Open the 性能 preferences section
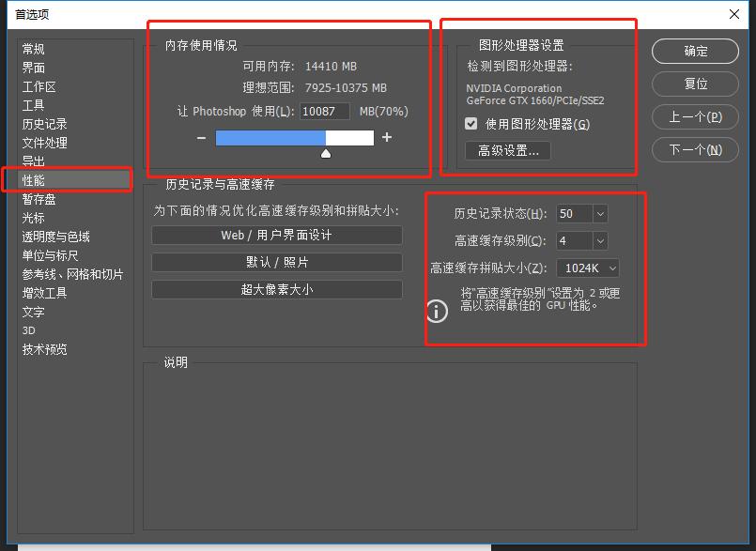 pos(39,179)
